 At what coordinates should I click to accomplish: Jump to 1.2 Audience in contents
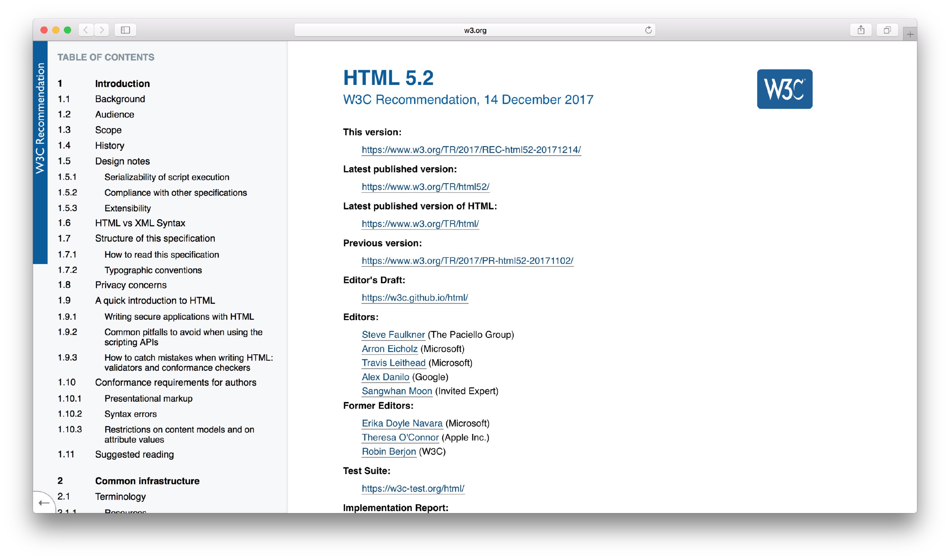[x=114, y=114]
